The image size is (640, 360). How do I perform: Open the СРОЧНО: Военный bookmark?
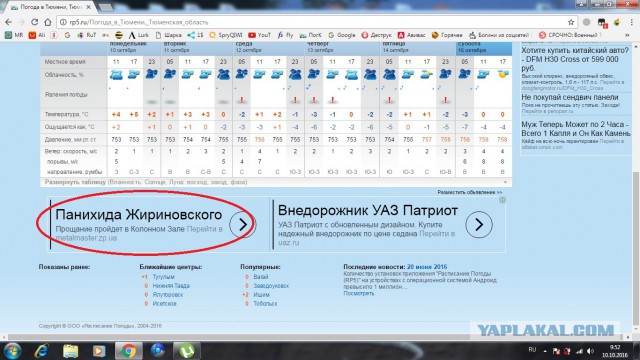(570, 35)
